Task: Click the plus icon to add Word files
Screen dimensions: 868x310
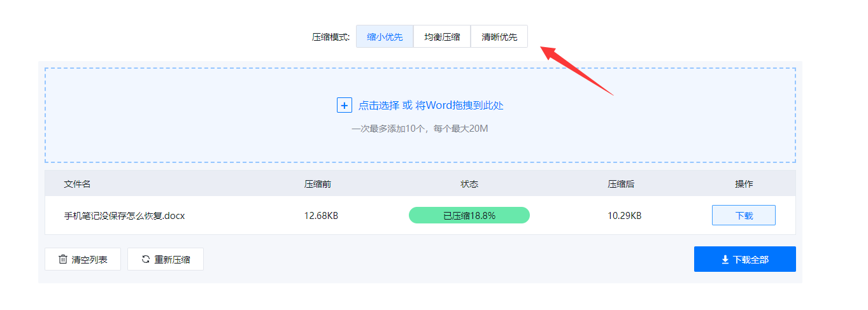Action: 344,106
